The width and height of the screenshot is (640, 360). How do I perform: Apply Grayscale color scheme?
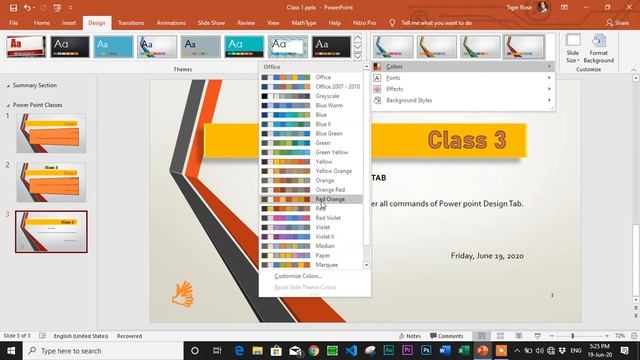pos(311,96)
